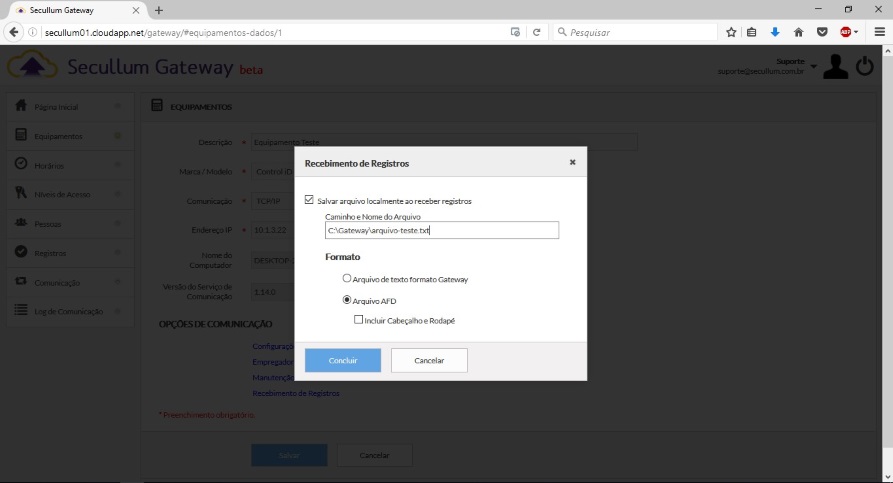Open the Adblock Plus dropdown
Screen dimensions: 893x483
(x=849, y=32)
